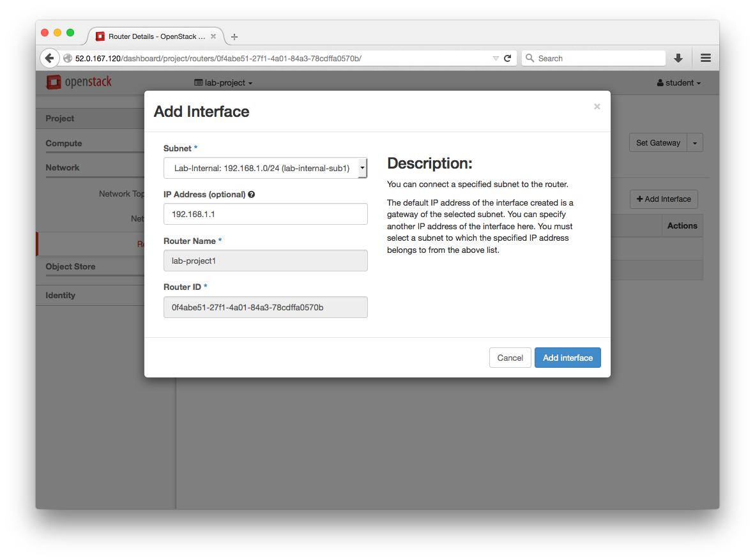The height and width of the screenshot is (560, 755).
Task: Expand the Compute sidebar section
Action: [64, 144]
